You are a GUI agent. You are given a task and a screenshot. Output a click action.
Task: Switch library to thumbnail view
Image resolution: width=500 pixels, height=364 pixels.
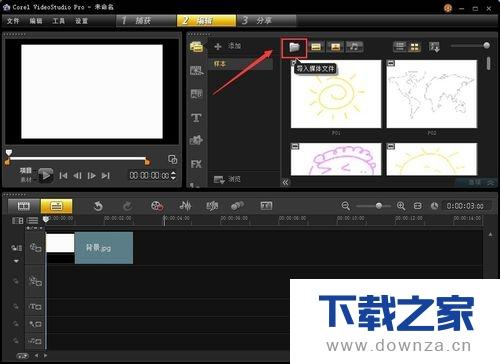point(414,47)
